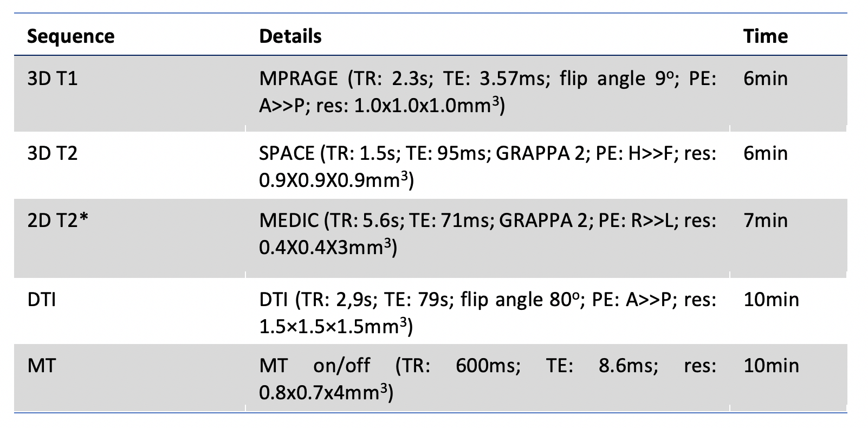Image resolution: width=868 pixels, height=428 pixels.
Task: Select the 3D T1 sequence cell
Action: [x=53, y=79]
